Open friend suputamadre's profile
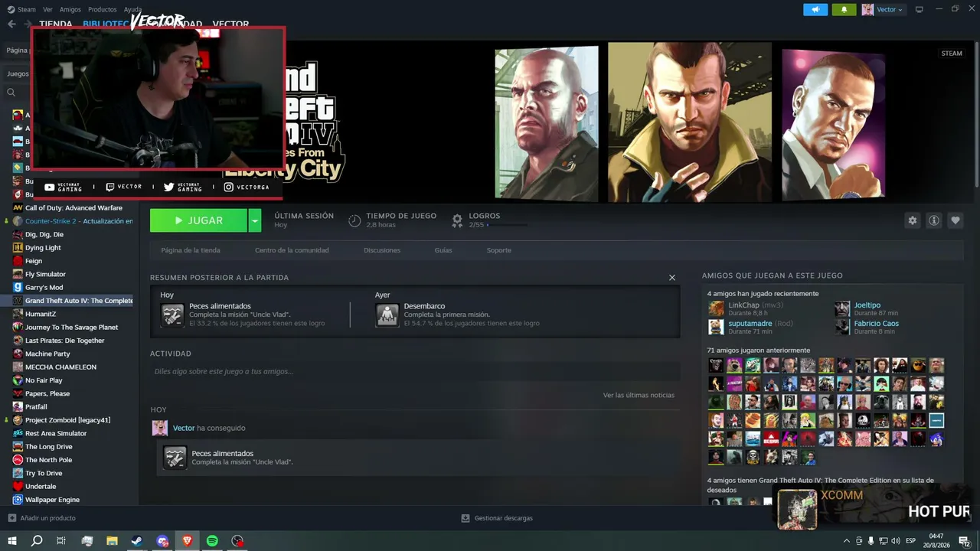Image resolution: width=980 pixels, height=551 pixels. point(750,324)
